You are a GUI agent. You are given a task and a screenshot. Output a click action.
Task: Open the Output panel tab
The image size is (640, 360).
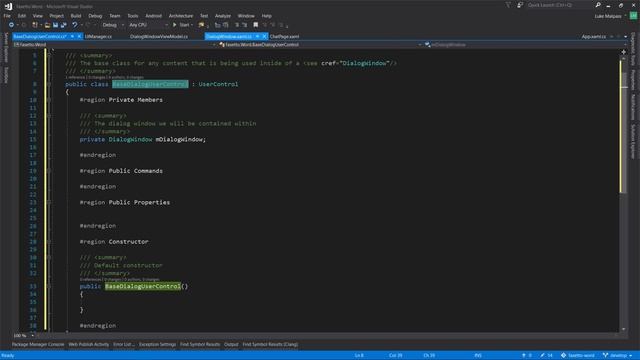(231, 344)
